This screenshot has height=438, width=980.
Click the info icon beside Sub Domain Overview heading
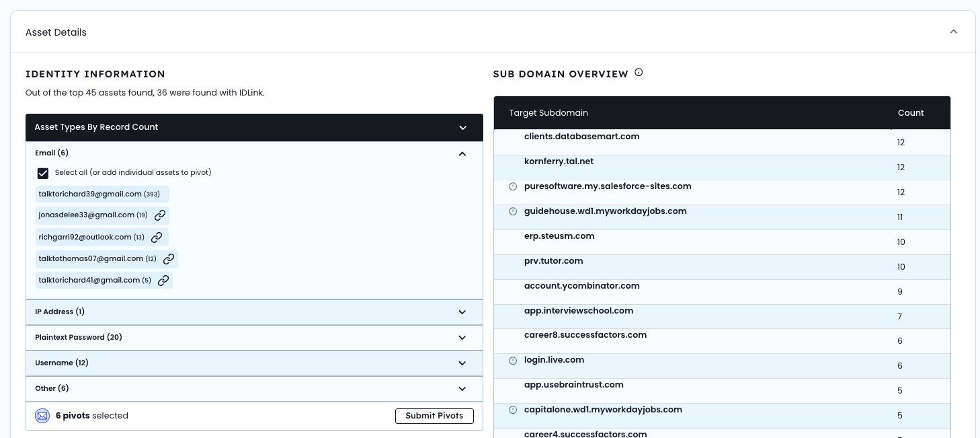click(x=639, y=72)
